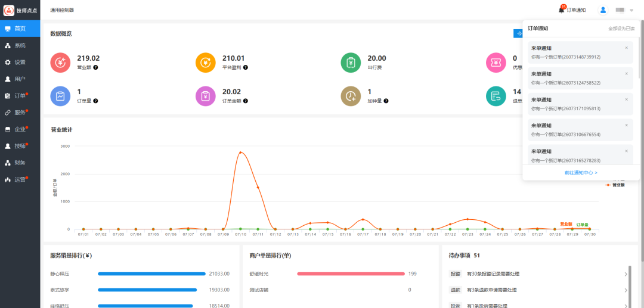
Task: Go to 前往通知中心 link
Action: pos(581,173)
